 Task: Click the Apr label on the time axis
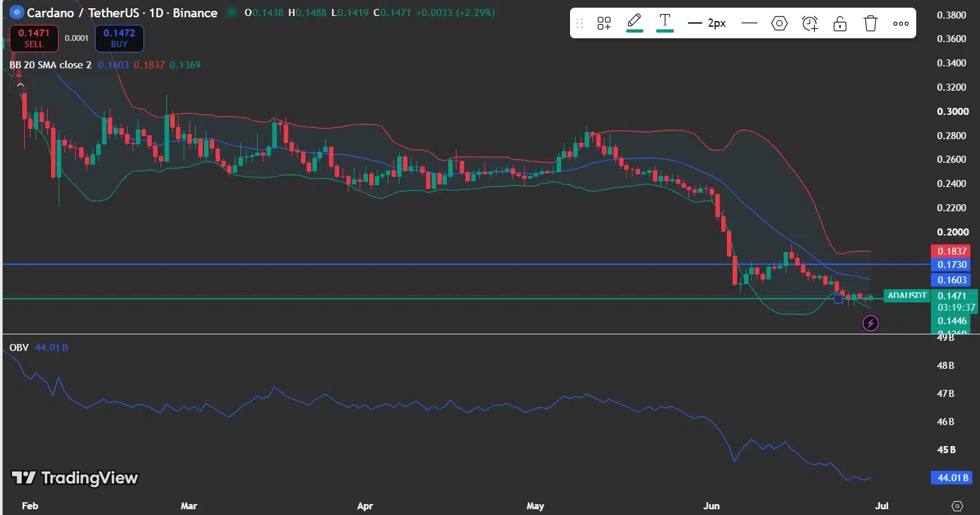coord(365,505)
